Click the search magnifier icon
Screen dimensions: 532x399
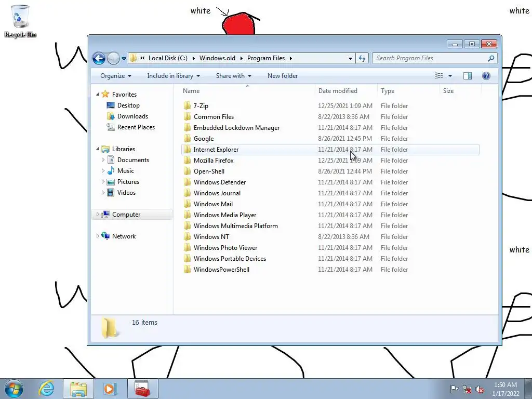click(491, 58)
